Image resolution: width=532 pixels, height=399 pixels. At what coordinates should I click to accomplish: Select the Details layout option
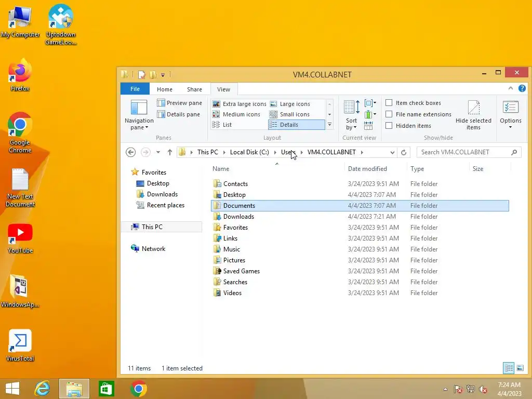296,125
